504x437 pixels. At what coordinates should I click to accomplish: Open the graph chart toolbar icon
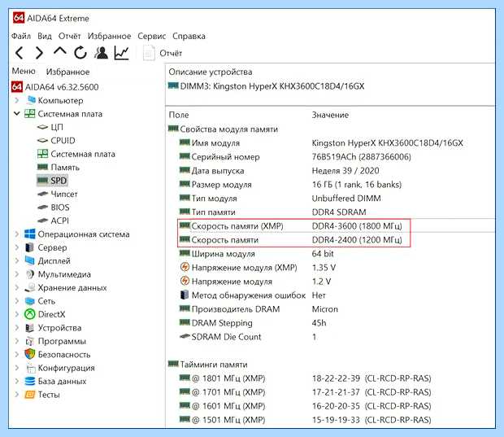click(x=121, y=53)
